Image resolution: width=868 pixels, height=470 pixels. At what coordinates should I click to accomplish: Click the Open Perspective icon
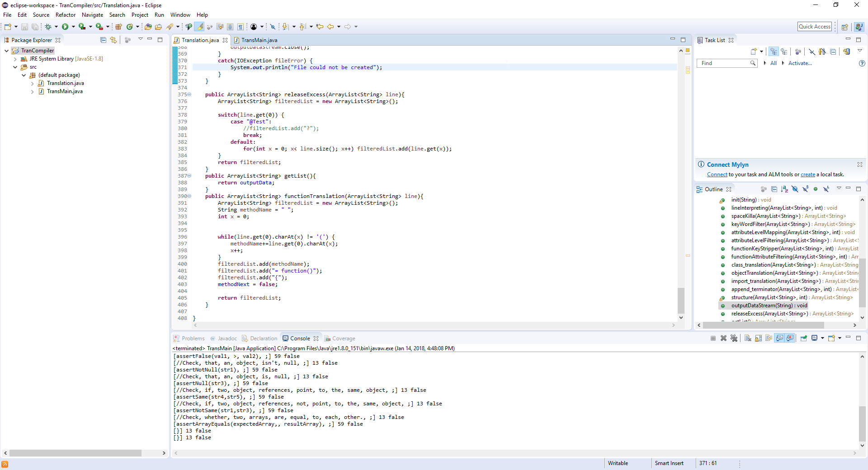coord(844,27)
